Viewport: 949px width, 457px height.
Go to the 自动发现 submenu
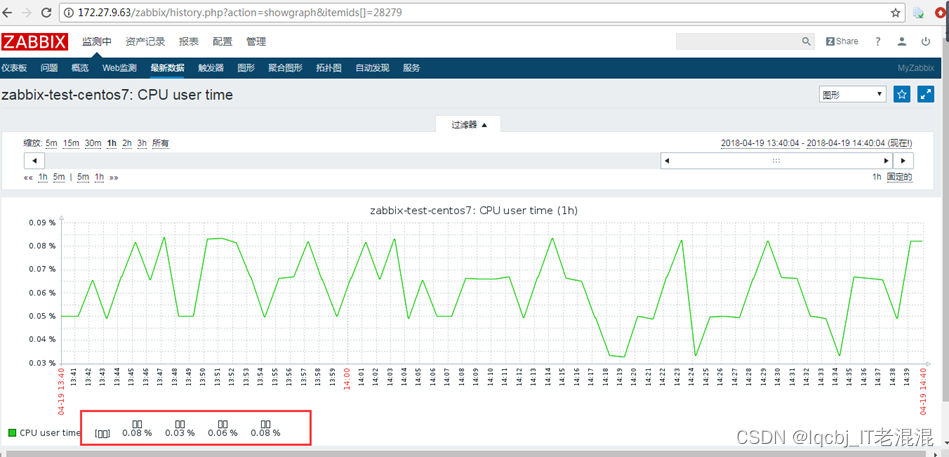[372, 68]
